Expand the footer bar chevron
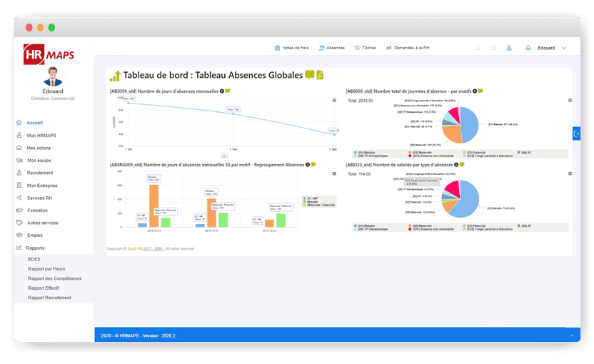This screenshot has width=594, height=364. (571, 335)
